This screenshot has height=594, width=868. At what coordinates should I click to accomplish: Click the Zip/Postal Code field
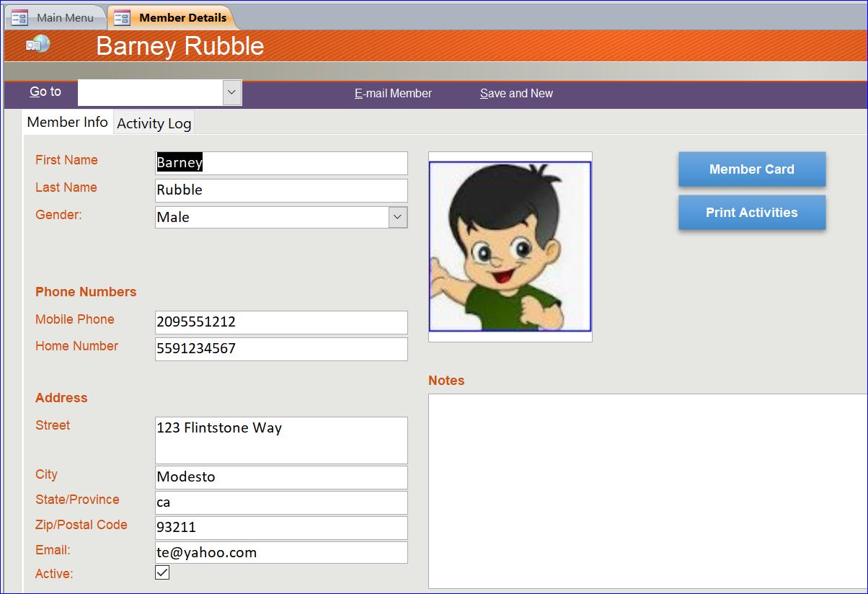[x=281, y=528]
